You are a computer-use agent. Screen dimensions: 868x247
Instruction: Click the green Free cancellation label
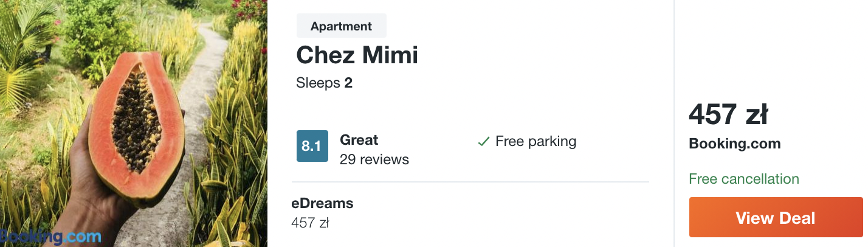(743, 179)
